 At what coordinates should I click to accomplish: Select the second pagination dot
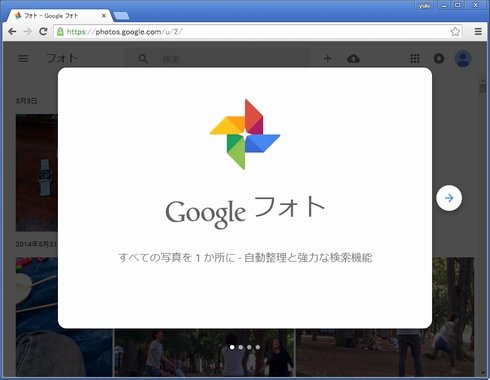tap(241, 347)
